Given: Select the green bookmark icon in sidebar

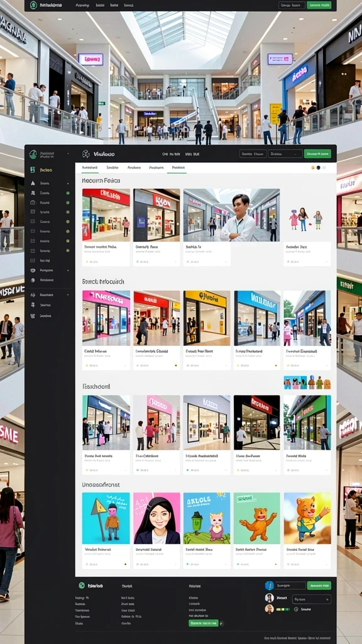Looking at the screenshot, I should [33, 170].
